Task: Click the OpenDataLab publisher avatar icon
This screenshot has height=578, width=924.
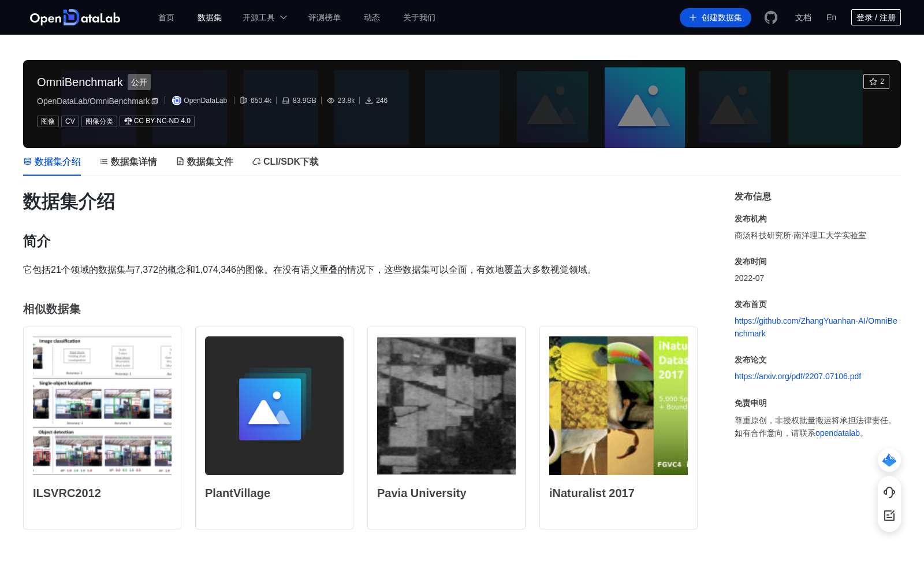Action: (177, 101)
